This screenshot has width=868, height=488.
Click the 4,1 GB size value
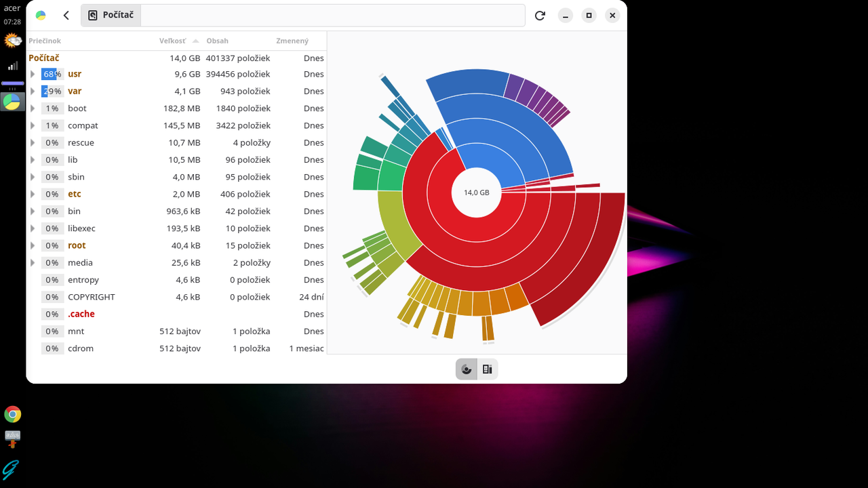click(x=187, y=91)
